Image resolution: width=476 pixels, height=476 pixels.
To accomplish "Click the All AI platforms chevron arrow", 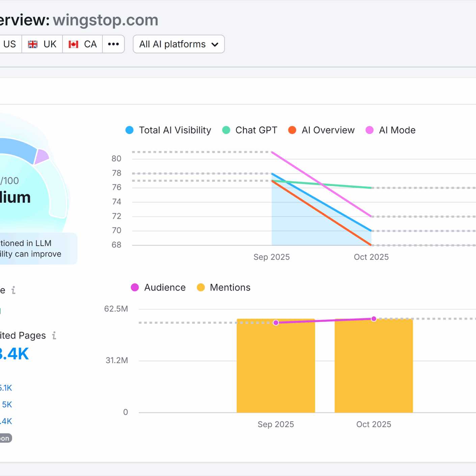I will [215, 45].
